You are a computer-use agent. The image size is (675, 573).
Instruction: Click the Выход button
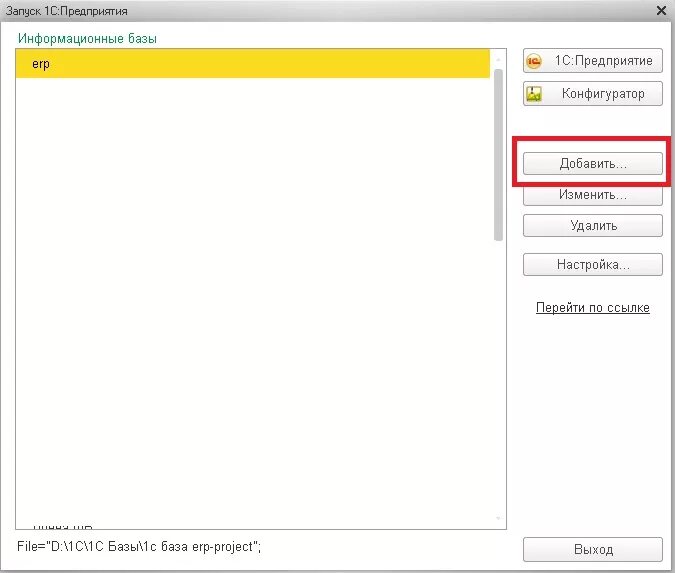pos(592,549)
